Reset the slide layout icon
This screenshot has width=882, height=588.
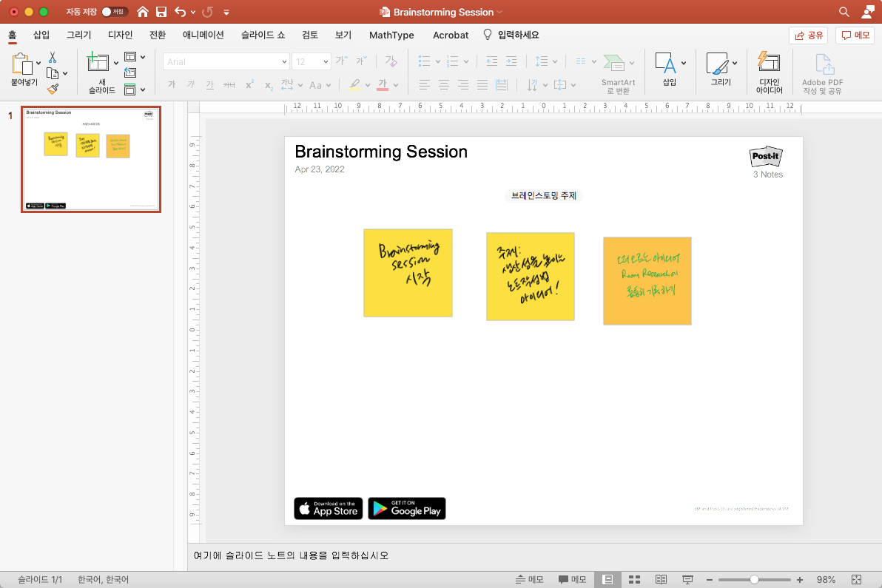130,72
